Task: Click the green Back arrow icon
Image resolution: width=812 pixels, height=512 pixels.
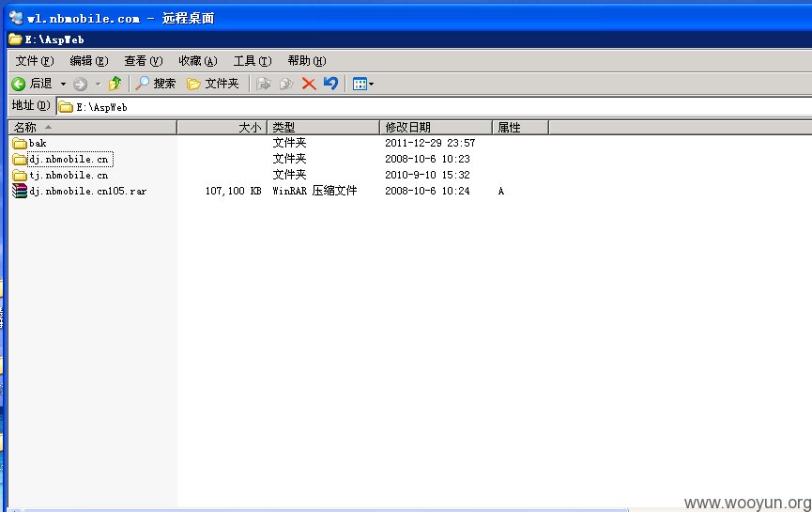Action: pos(18,84)
